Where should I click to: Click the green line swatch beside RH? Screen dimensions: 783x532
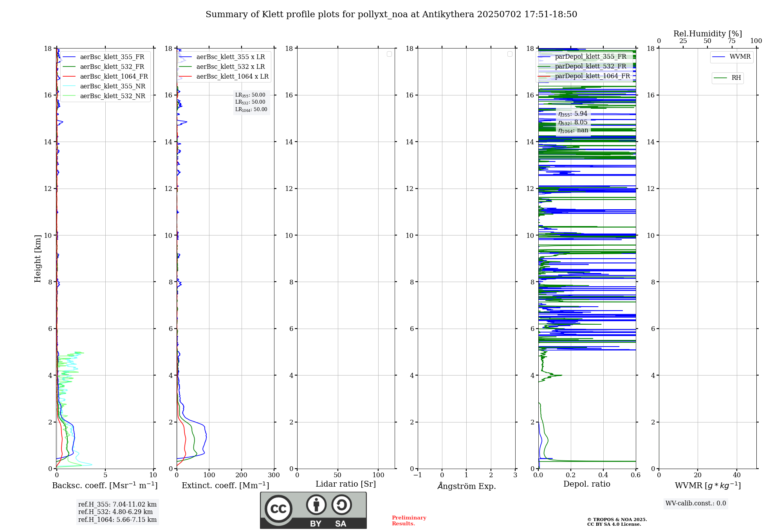720,78
